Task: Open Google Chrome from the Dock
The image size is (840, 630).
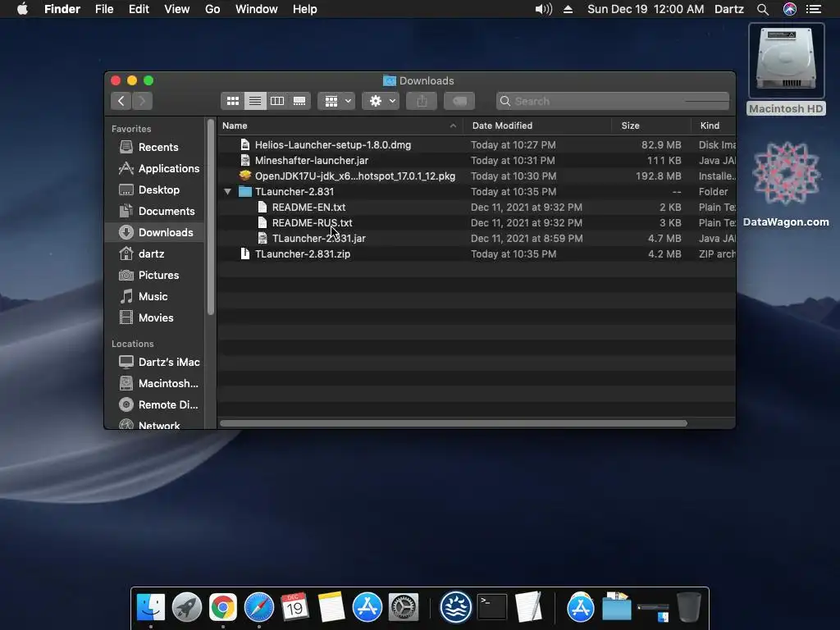Action: tap(223, 608)
